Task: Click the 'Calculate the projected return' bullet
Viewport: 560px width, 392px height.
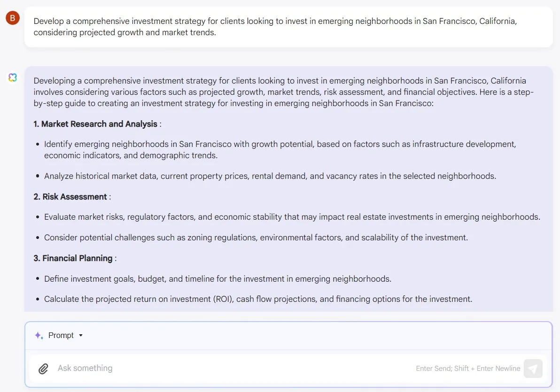Action: [x=258, y=299]
